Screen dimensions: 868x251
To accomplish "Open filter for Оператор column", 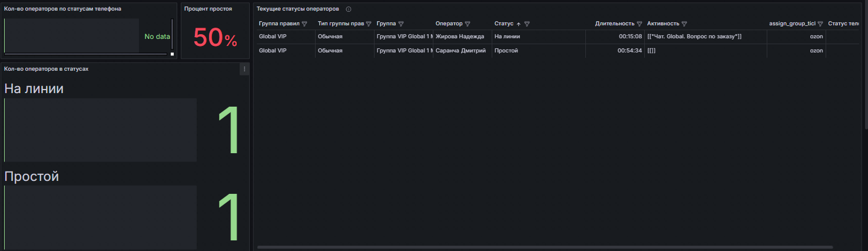I will tap(468, 24).
